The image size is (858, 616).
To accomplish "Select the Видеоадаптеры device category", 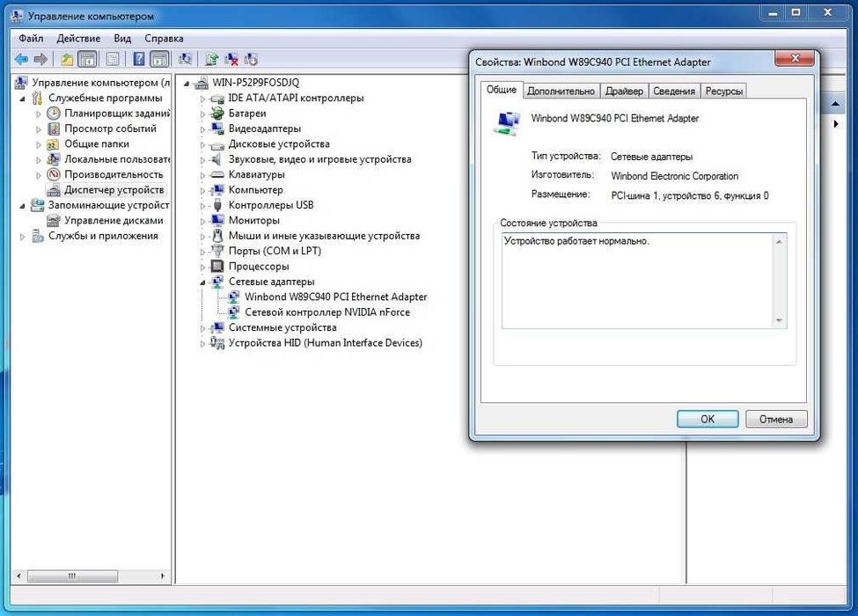I will pyautogui.click(x=264, y=128).
